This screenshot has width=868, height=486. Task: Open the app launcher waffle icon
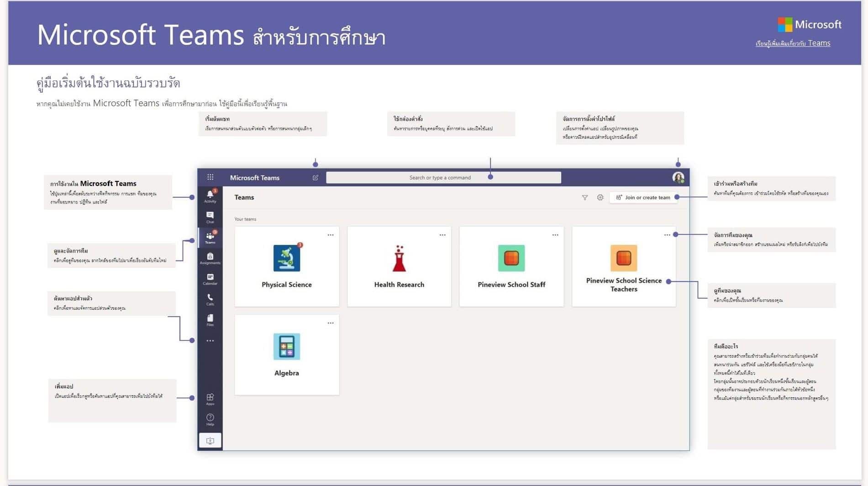(210, 177)
